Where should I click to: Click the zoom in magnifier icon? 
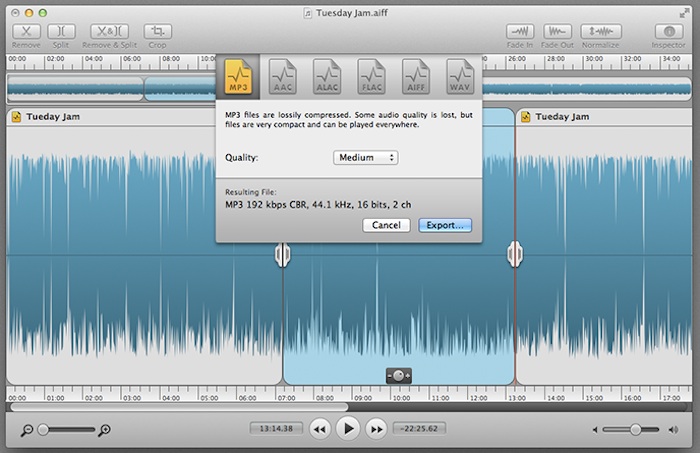[104, 430]
